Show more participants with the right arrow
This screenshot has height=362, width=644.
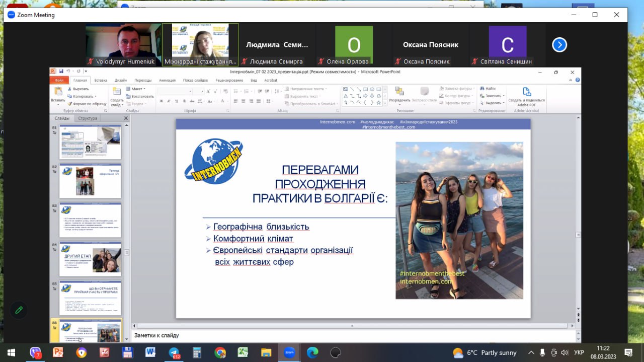[559, 45]
